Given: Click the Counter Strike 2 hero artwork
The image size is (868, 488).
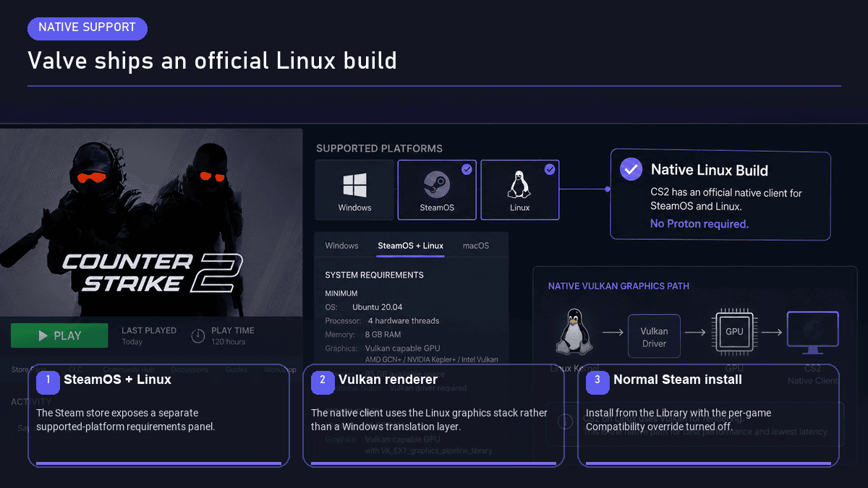Looking at the screenshot, I should pyautogui.click(x=151, y=223).
